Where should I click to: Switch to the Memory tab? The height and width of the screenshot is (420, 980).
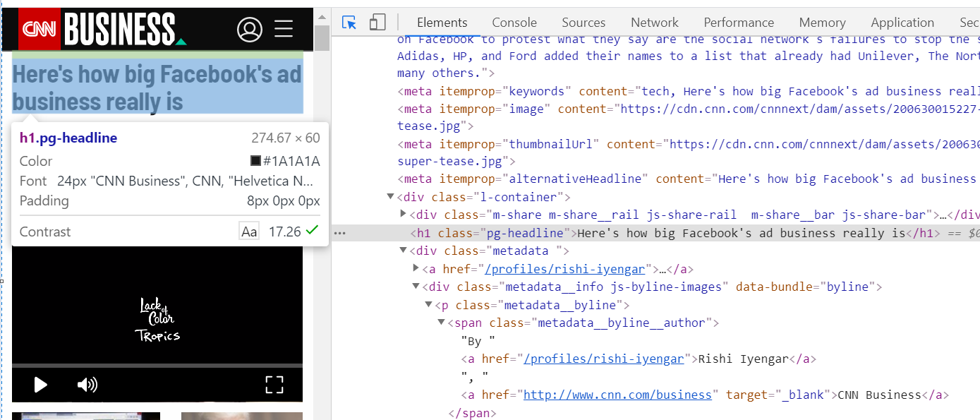pyautogui.click(x=822, y=23)
